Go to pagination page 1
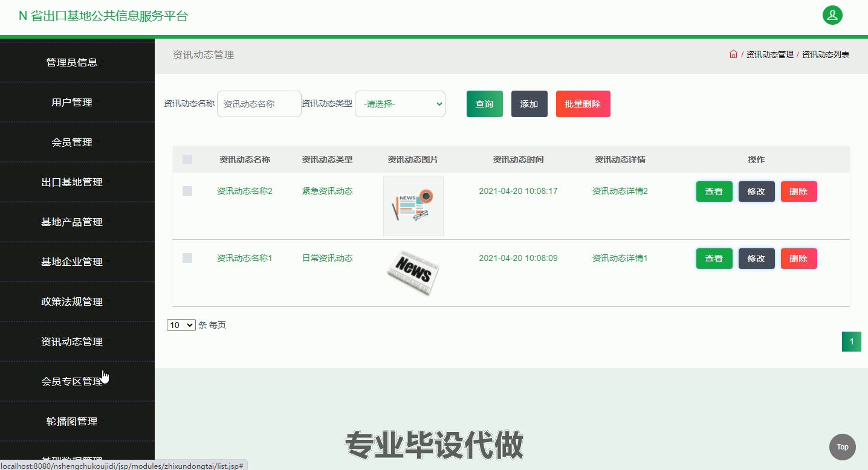Viewport: 868px width, 470px height. click(x=852, y=341)
